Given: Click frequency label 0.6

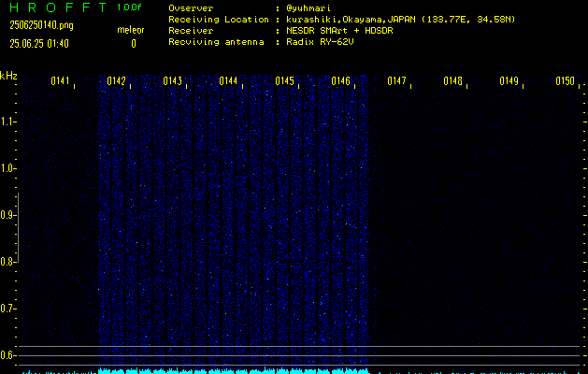Looking at the screenshot, I should [7, 355].
